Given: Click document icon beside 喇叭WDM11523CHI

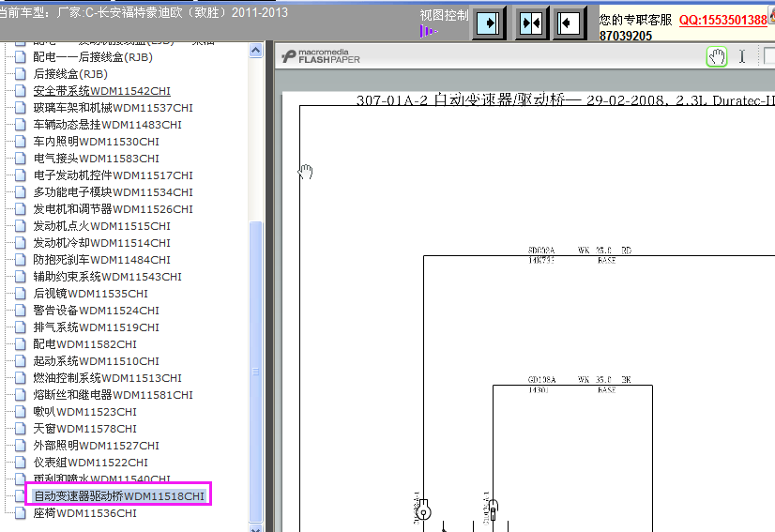Looking at the screenshot, I should tap(21, 412).
